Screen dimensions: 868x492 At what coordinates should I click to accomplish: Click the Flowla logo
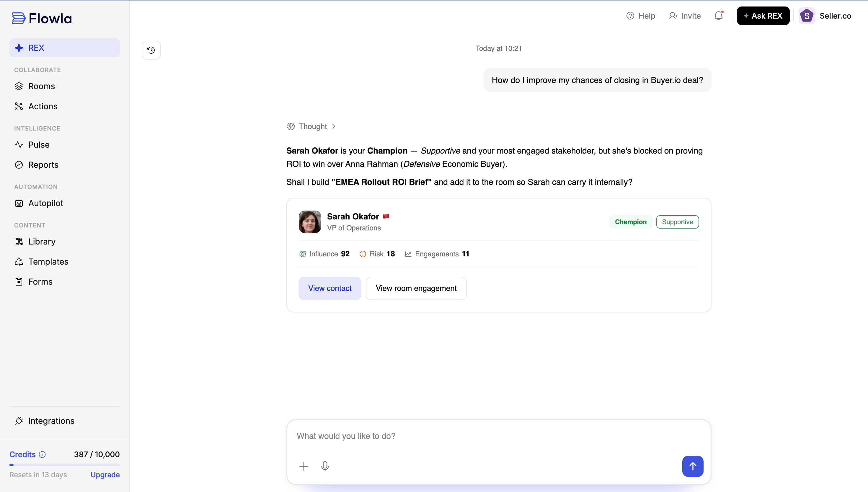coord(42,19)
